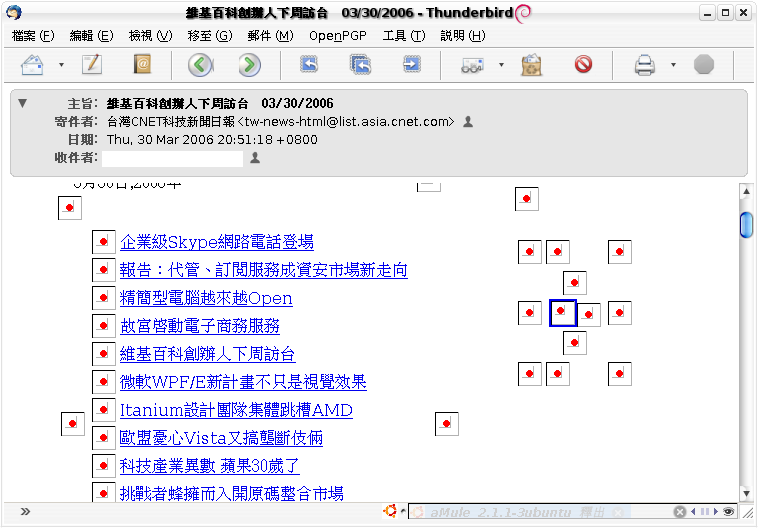Delete the message with red icon
758x528 pixels.
(x=583, y=64)
